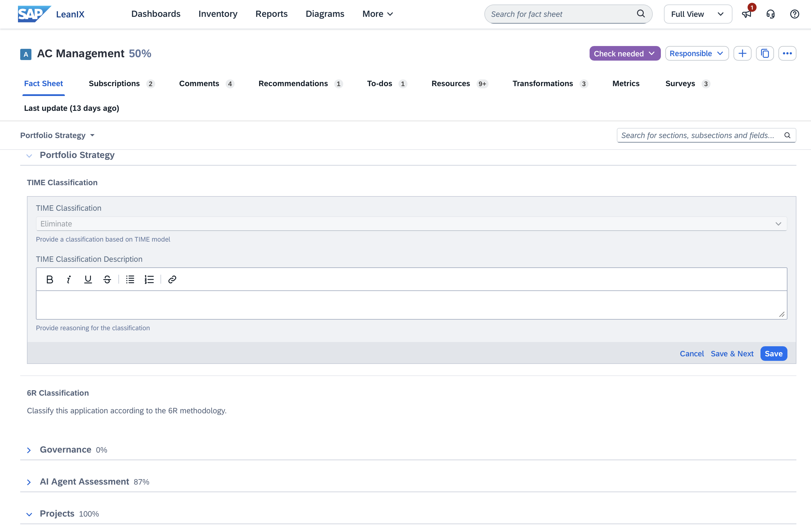This screenshot has width=811, height=532.
Task: Open the three-dots more actions menu
Action: [787, 54]
